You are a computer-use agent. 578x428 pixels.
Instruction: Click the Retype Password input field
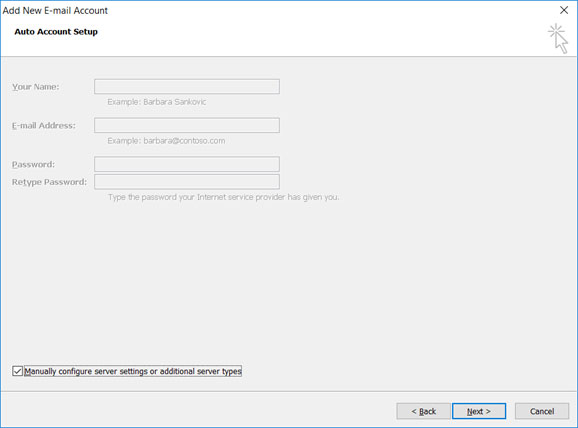[187, 182]
